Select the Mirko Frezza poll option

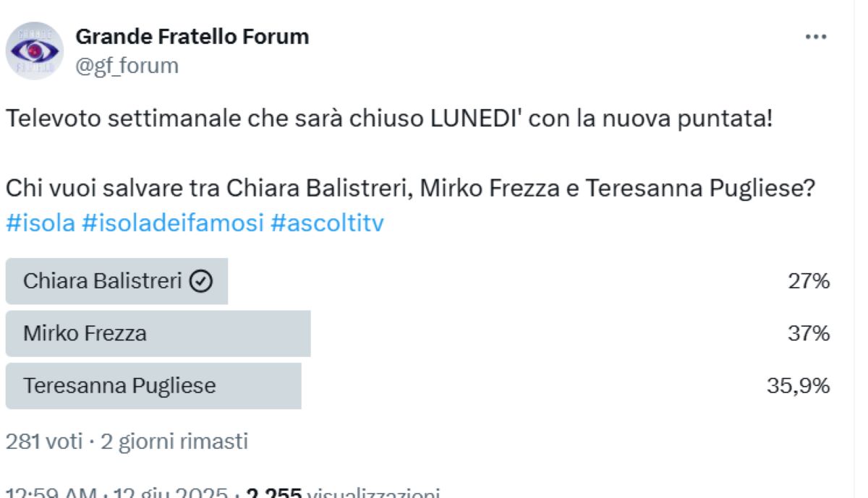[x=417, y=333]
